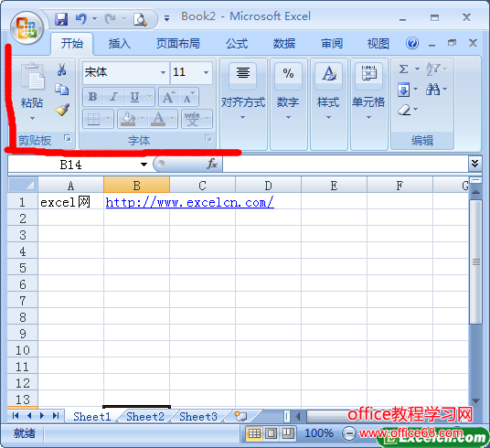This screenshot has width=490, height=448.
Task: Switch to the 视图 ribbon tab
Action: pos(378,43)
